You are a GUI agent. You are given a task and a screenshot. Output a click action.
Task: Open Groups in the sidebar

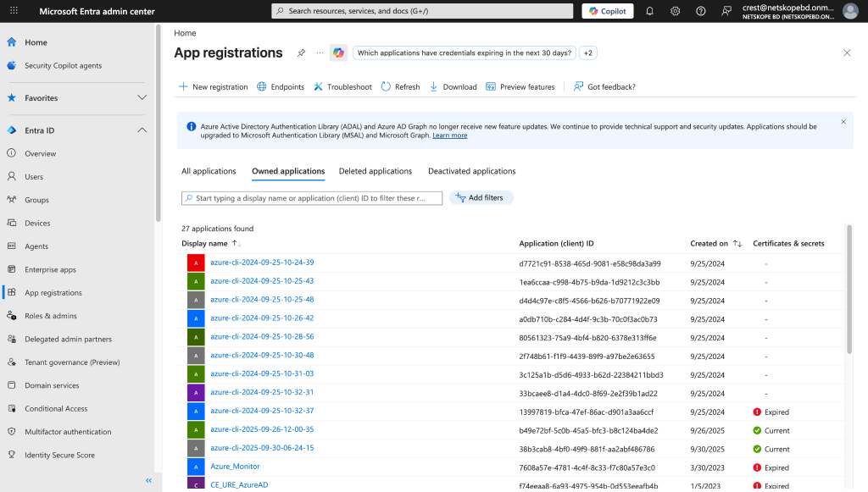[36, 200]
